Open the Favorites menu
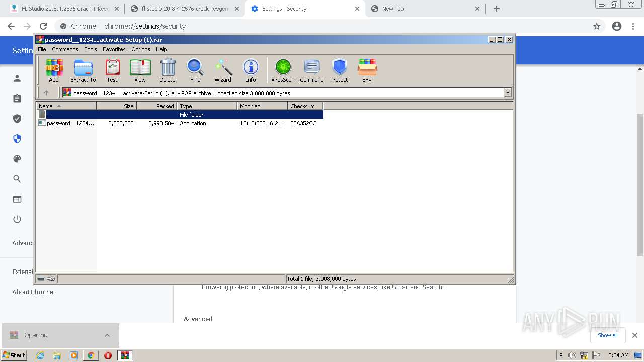The image size is (644, 362). tap(114, 49)
